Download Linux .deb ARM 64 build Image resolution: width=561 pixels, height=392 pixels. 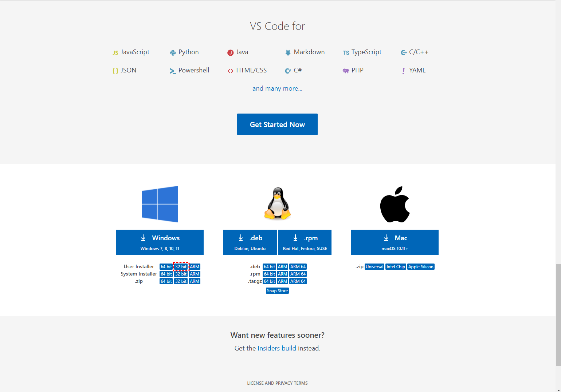click(298, 267)
